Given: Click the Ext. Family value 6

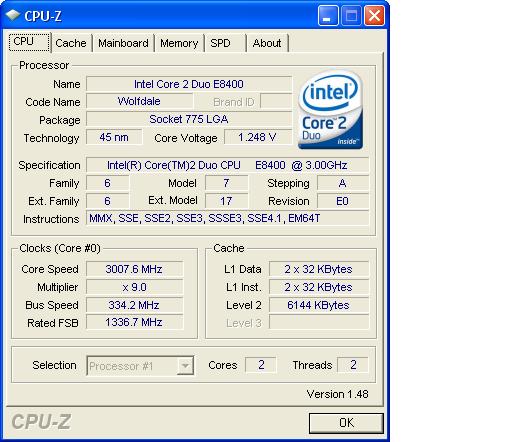Looking at the screenshot, I should [107, 201].
